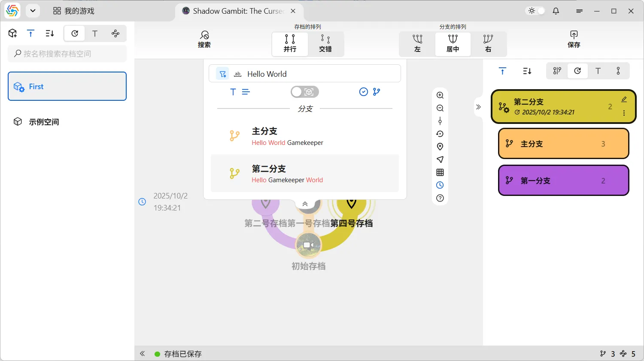Viewport: 644px width, 361px height.
Task: Collapse the search panel with up chevron
Action: point(305,204)
